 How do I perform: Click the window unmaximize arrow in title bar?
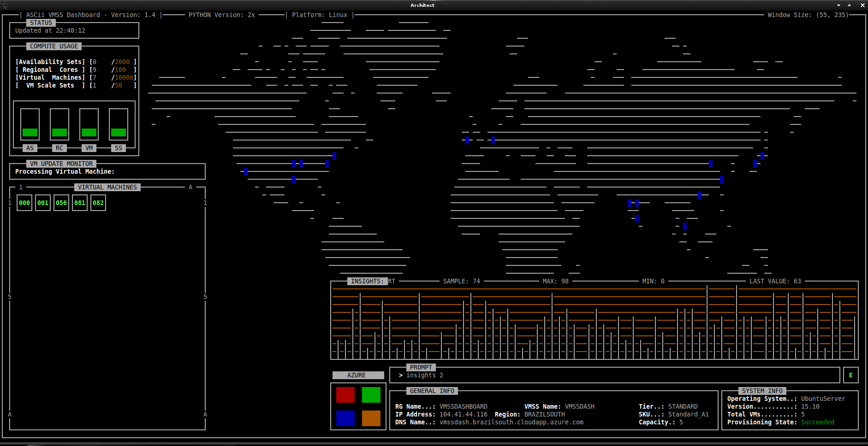(x=849, y=5)
